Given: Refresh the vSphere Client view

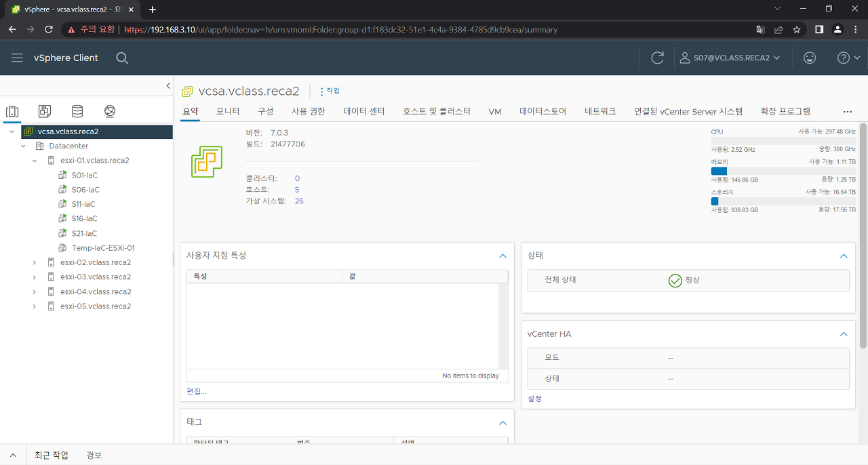Looking at the screenshot, I should tap(657, 58).
